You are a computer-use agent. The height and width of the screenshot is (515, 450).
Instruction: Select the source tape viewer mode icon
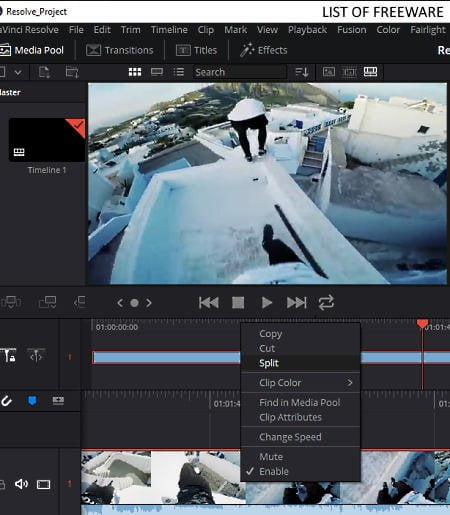[x=349, y=72]
